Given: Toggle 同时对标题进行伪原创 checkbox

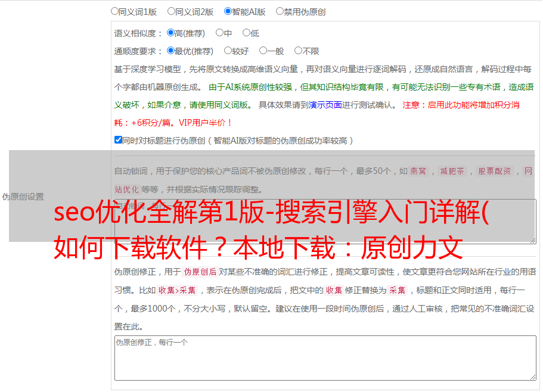Looking at the screenshot, I should click(118, 140).
